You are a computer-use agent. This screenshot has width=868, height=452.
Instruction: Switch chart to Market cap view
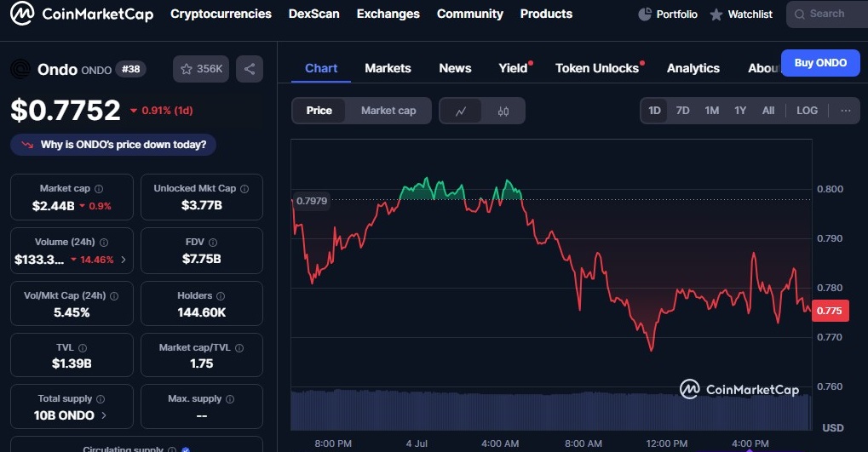[x=388, y=111]
